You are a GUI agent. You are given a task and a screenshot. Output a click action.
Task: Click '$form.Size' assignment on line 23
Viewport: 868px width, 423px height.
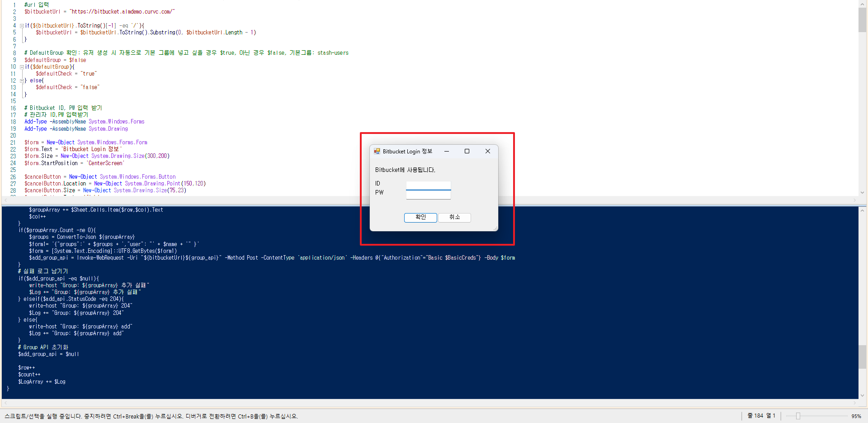(97, 156)
